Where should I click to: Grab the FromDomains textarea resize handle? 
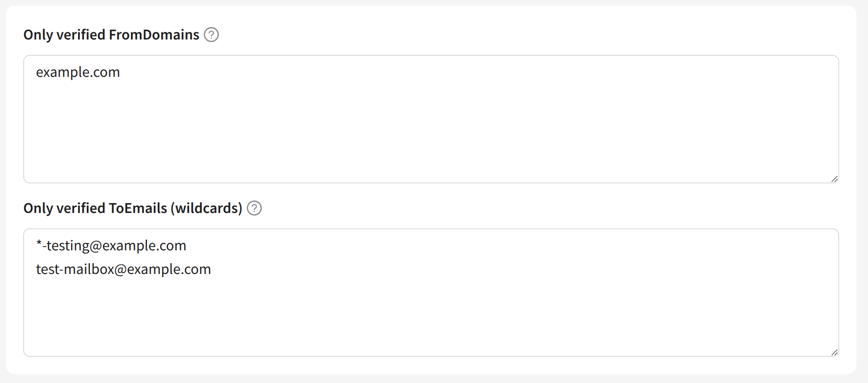tap(834, 179)
